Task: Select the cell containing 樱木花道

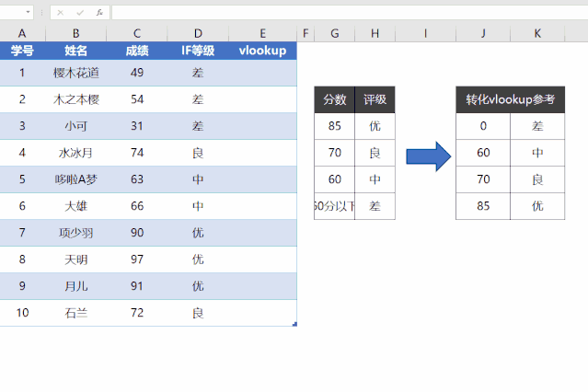Action: 76,73
